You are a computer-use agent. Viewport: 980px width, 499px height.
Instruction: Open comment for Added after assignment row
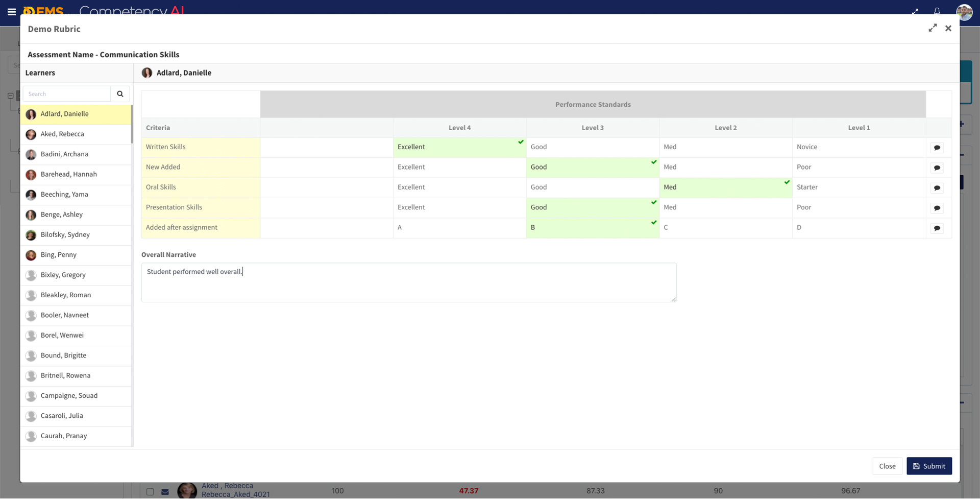(x=937, y=229)
